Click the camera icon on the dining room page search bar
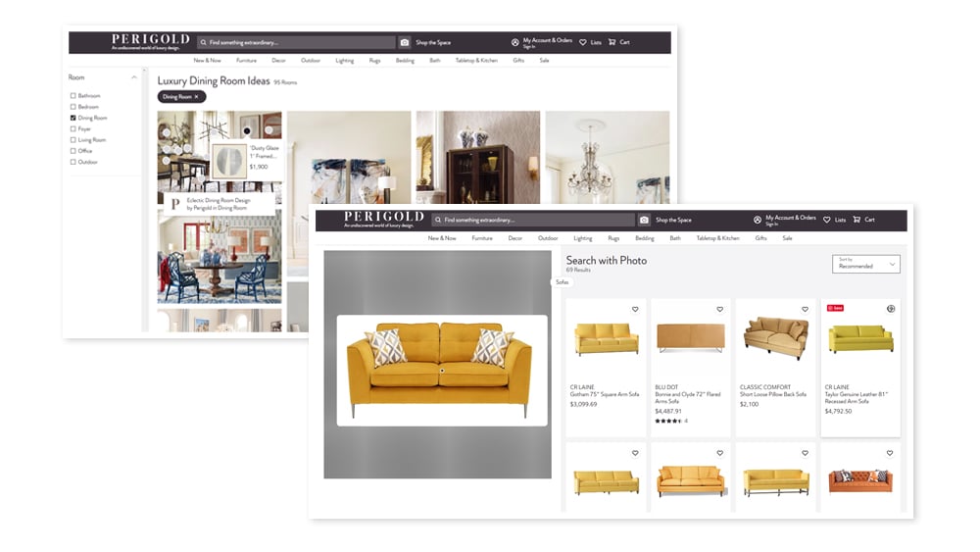 (x=405, y=42)
